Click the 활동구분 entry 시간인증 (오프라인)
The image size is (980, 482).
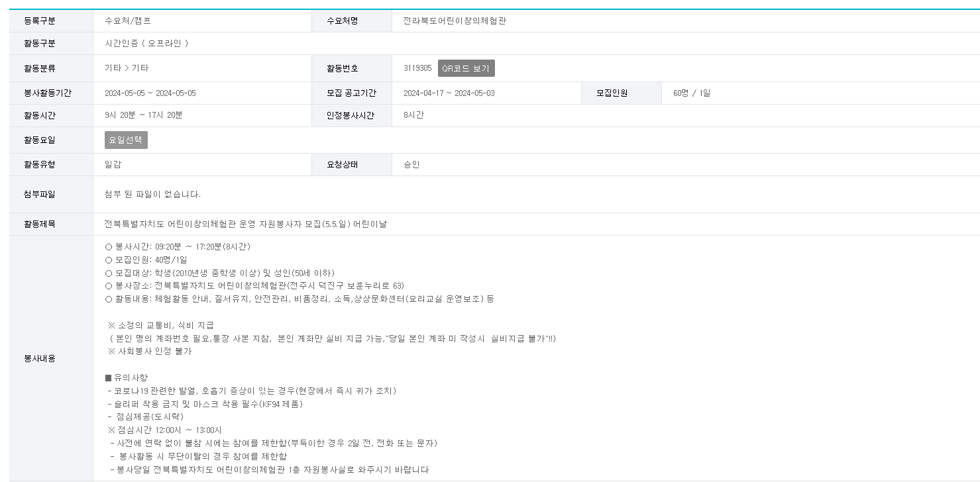click(x=142, y=44)
